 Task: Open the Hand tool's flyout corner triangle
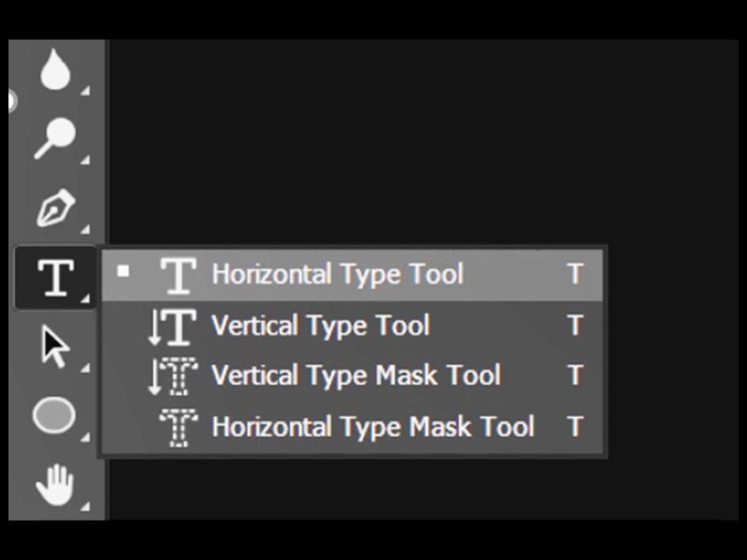[x=85, y=505]
